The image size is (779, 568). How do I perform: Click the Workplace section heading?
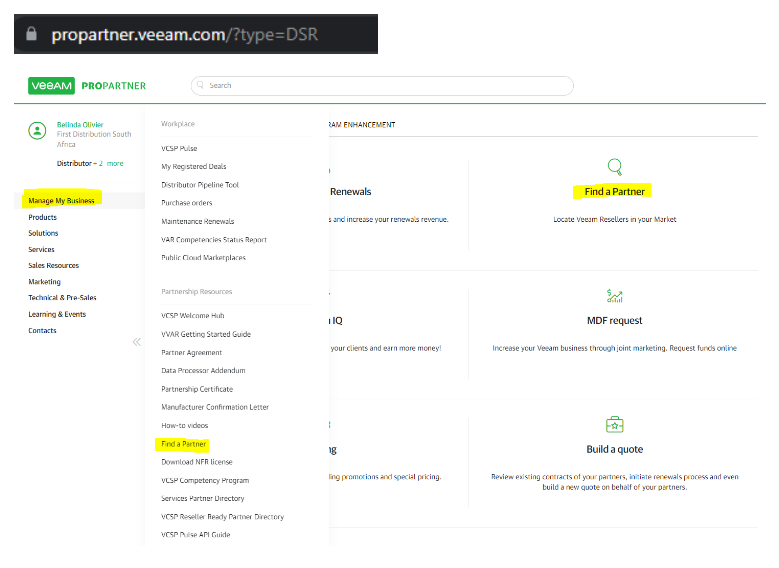coord(178,124)
